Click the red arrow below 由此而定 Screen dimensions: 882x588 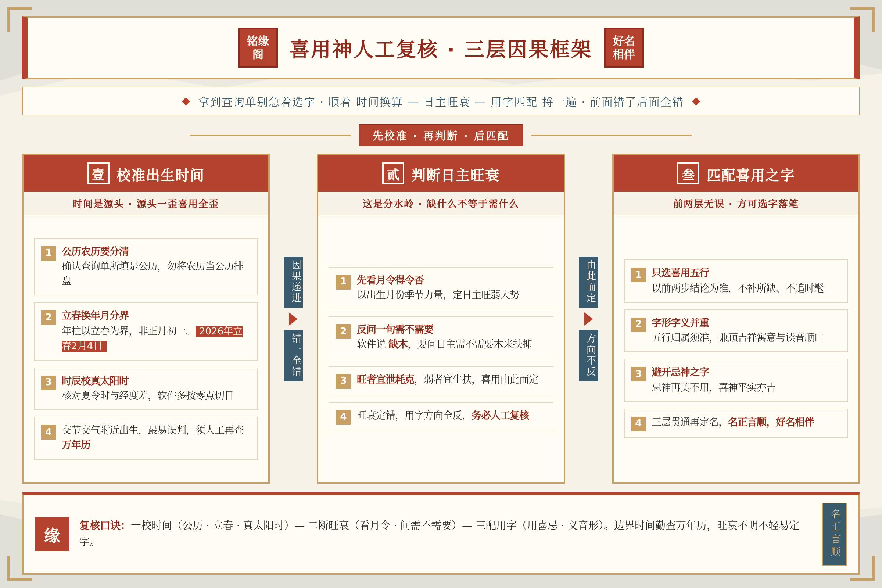(x=588, y=319)
